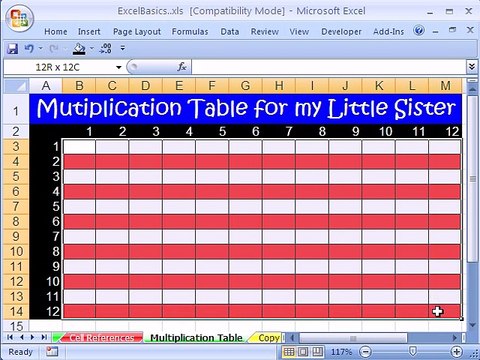Open the Developer ribbon tab
This screenshot has height=360, width=480.
click(341, 32)
